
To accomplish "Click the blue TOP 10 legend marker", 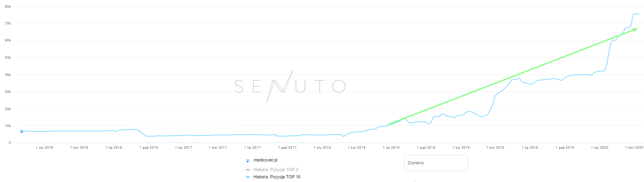I will point(248,177).
